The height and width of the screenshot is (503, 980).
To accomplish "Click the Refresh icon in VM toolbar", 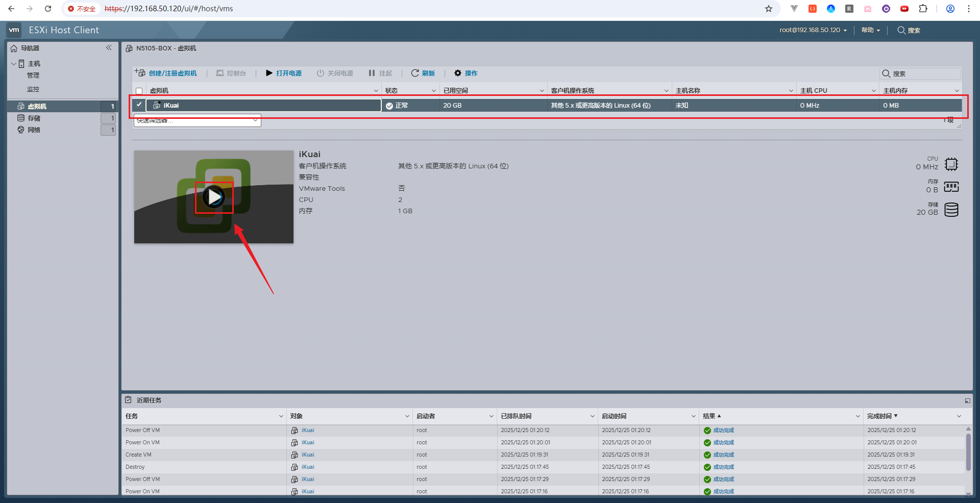I will coord(415,73).
